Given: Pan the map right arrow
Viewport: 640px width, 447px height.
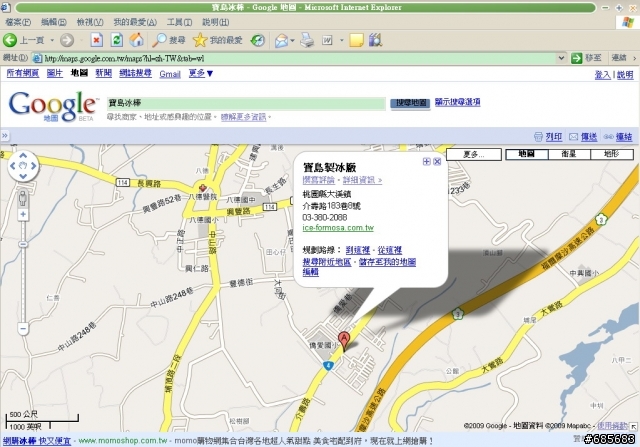Looking at the screenshot, I should 33,166.
